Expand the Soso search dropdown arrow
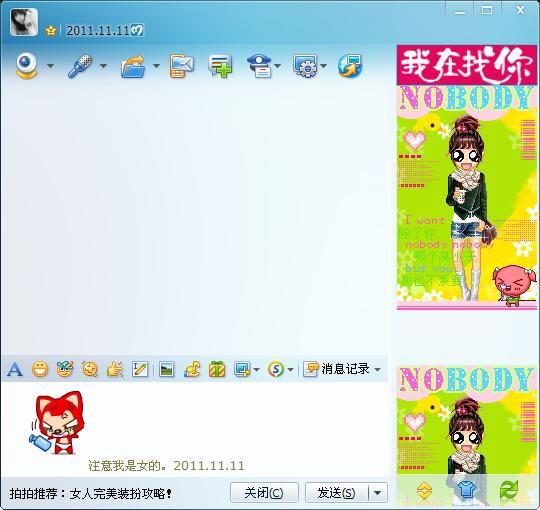The width and height of the screenshot is (540, 510). coord(290,370)
